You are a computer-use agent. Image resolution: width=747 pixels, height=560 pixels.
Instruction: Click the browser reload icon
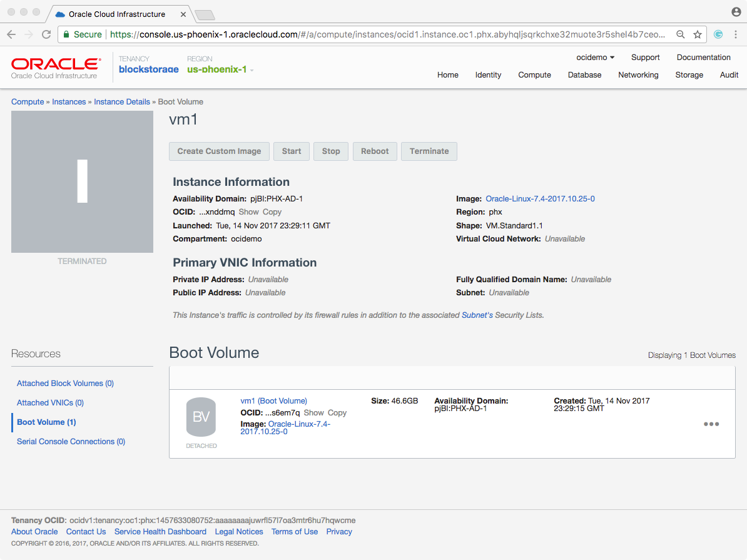pos(46,35)
